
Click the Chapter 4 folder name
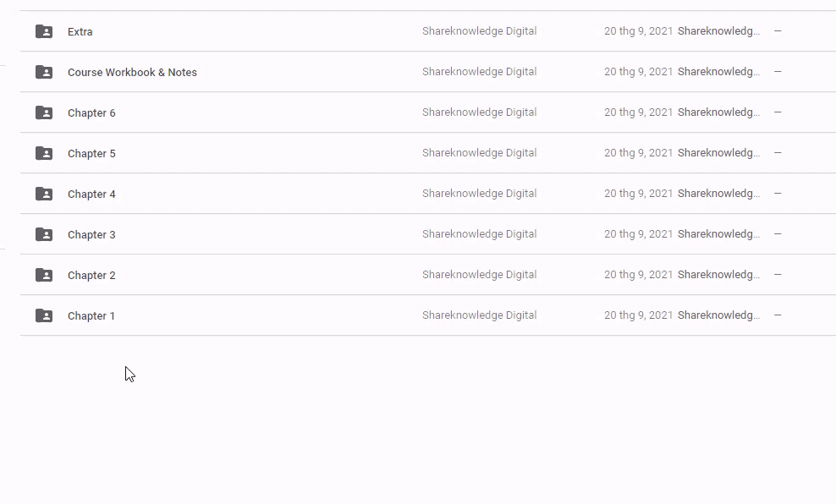coord(91,194)
